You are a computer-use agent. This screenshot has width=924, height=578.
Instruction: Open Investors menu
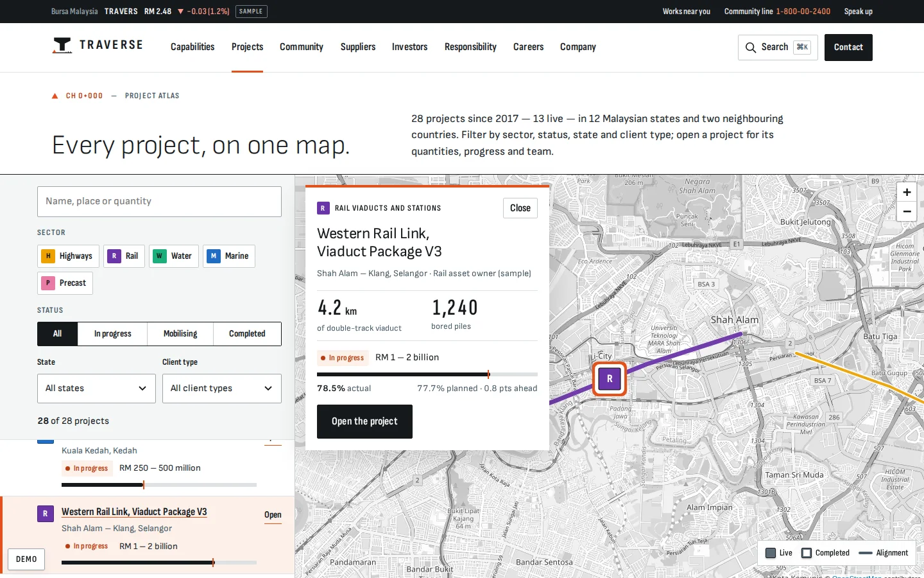point(409,47)
